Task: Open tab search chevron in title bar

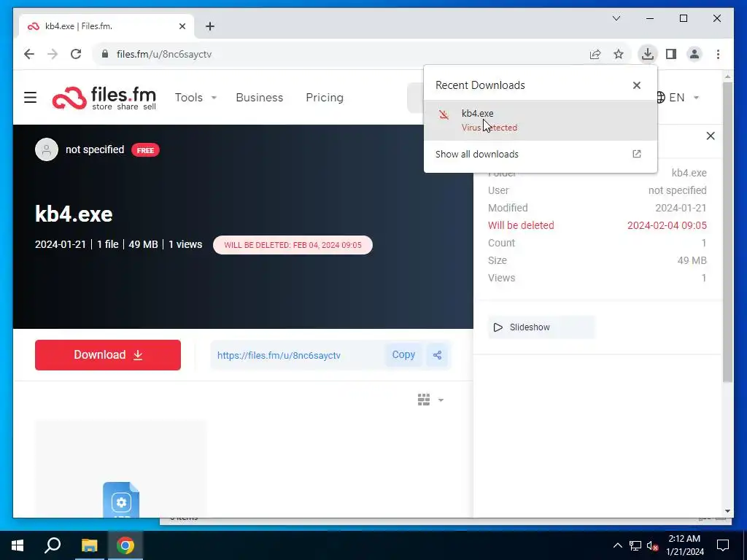Action: 616,18
